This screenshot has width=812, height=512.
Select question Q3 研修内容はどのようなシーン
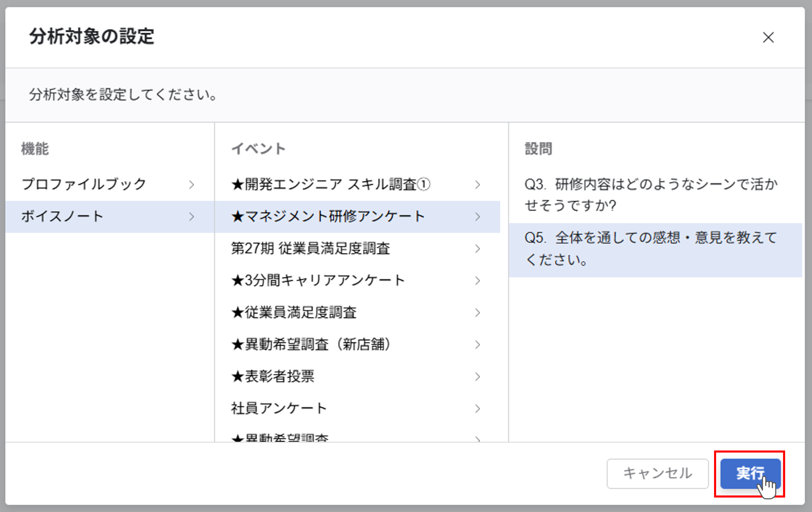(651, 195)
